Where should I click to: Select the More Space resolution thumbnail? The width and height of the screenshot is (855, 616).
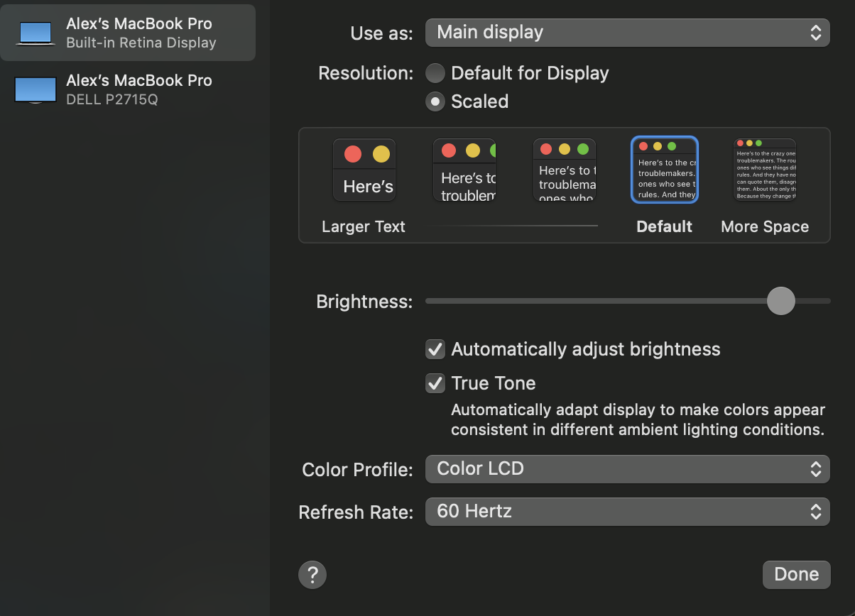[765, 170]
